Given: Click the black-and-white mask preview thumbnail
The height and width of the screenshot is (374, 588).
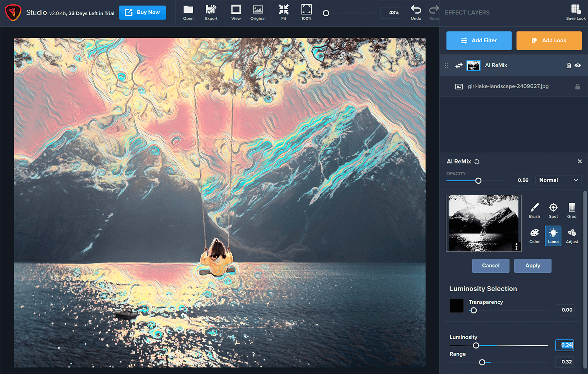Looking at the screenshot, I should tap(484, 223).
